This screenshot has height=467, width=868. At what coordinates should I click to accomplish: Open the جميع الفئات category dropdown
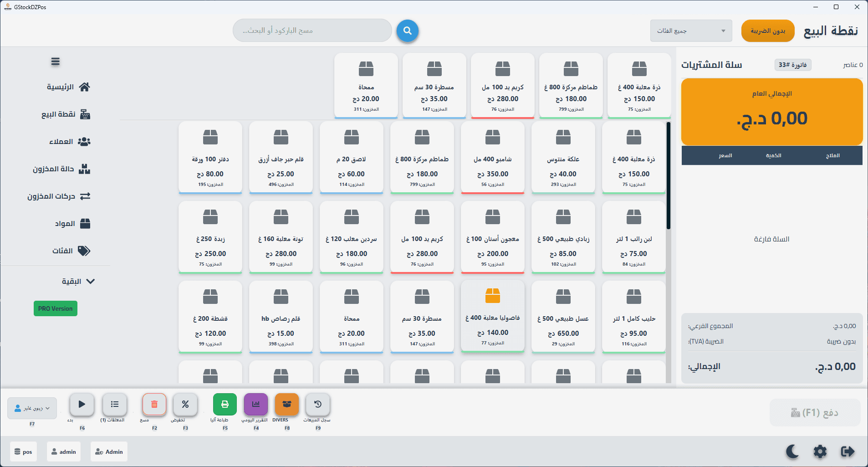pos(691,31)
